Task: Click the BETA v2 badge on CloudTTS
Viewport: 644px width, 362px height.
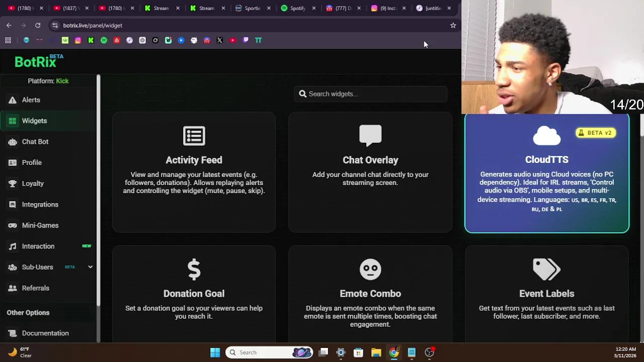Action: (596, 133)
